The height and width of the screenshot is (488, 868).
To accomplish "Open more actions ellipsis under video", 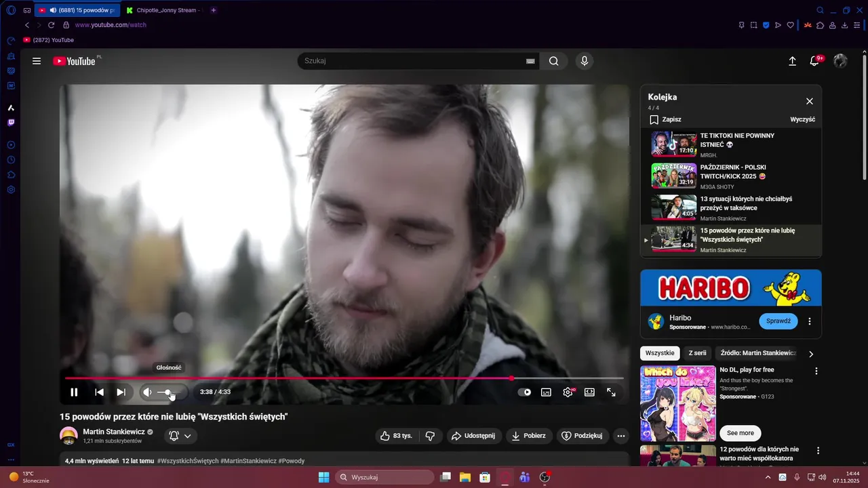I will 620,436.
